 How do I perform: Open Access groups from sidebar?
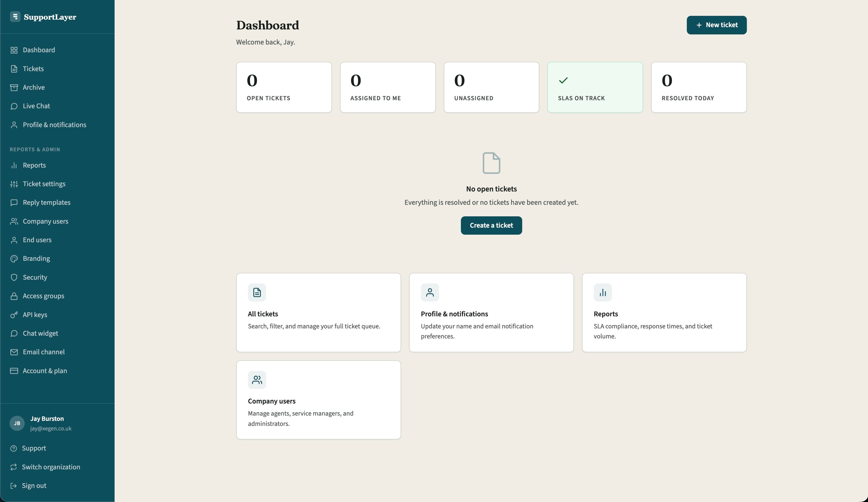(43, 296)
